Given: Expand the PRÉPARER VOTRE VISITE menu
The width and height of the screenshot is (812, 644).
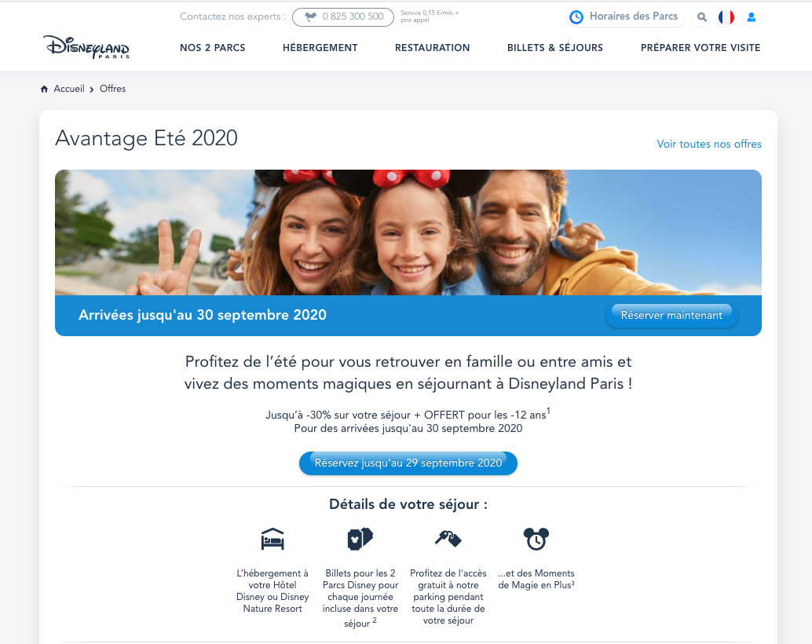Looking at the screenshot, I should tap(700, 48).
